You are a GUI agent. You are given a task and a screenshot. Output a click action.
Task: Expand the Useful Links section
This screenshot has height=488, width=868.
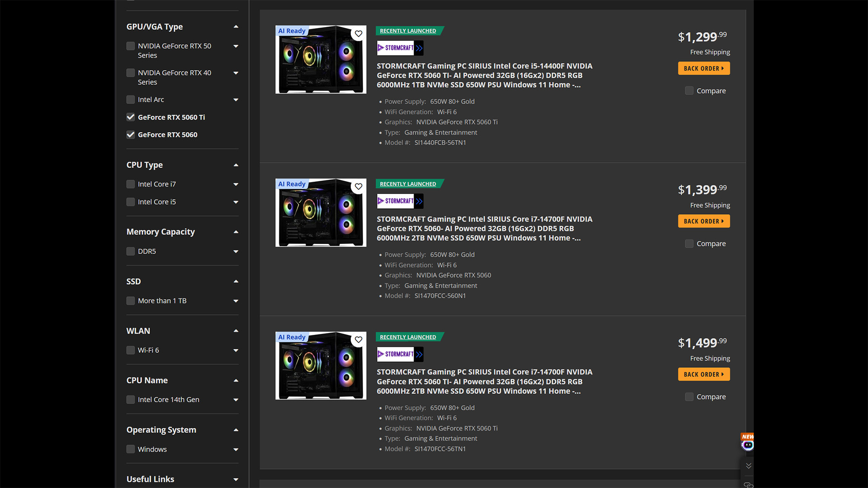[x=236, y=479]
